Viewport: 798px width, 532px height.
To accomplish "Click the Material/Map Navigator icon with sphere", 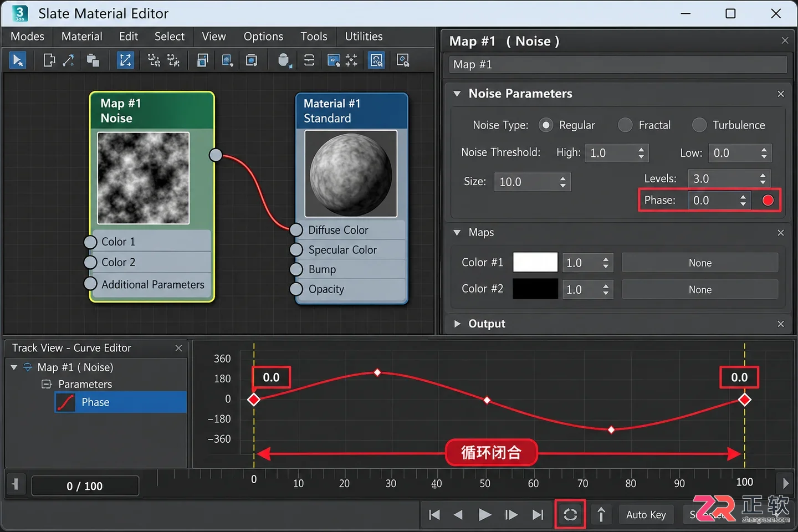I will tap(284, 60).
